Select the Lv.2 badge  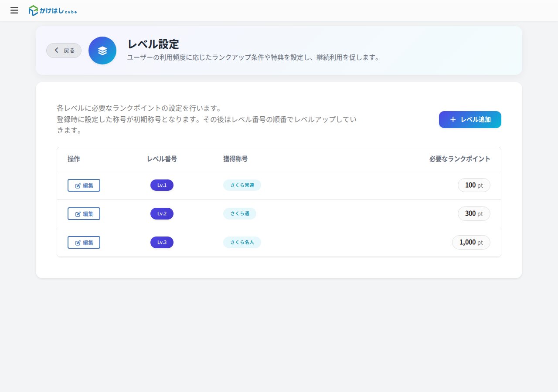(162, 214)
